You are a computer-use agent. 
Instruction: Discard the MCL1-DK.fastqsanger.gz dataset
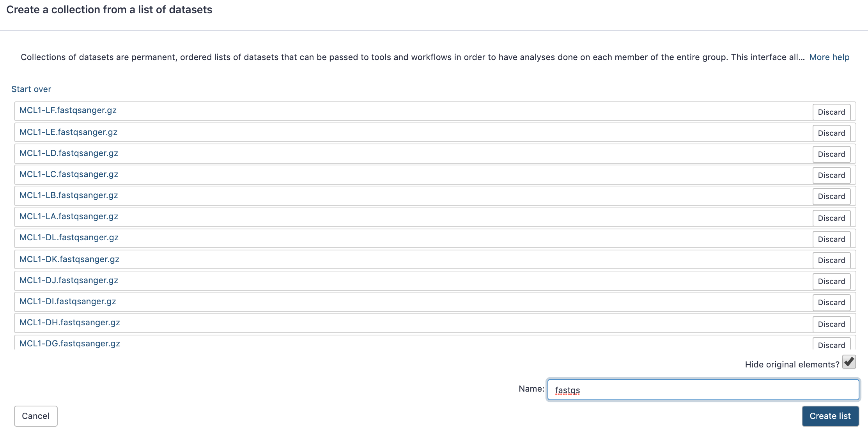coord(831,261)
